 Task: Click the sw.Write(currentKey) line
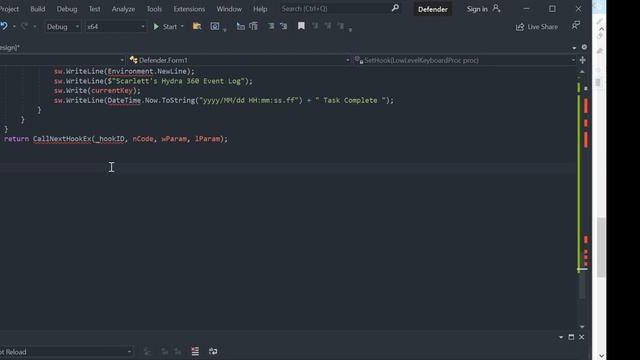pyautogui.click(x=97, y=91)
